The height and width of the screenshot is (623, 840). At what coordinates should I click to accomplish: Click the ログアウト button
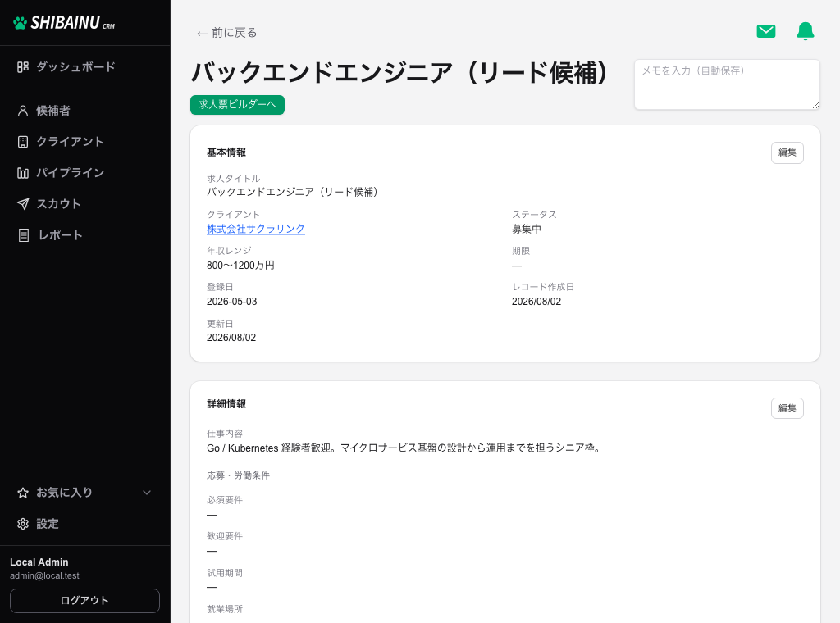[x=84, y=601]
